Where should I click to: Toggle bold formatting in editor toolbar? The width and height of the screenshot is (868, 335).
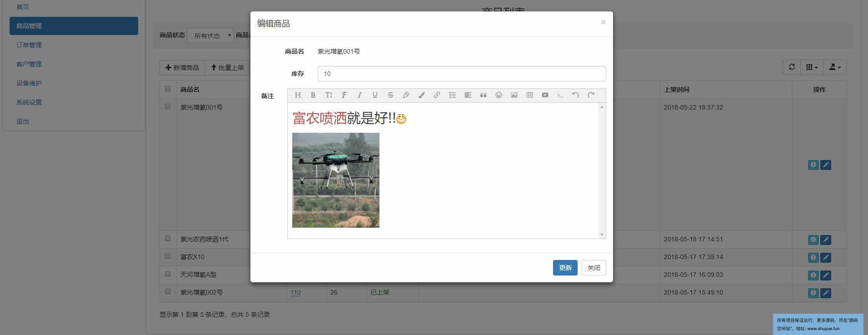(313, 95)
